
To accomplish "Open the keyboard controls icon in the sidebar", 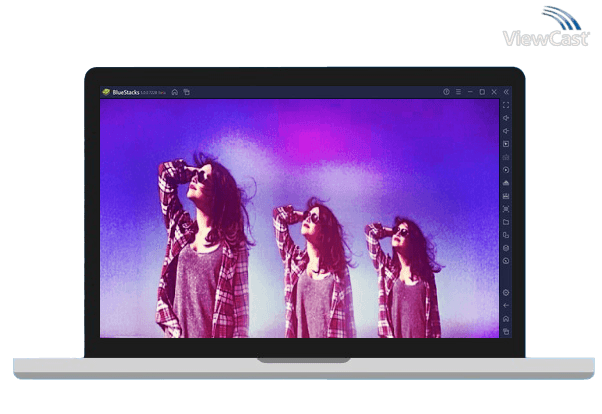I will click(x=506, y=157).
